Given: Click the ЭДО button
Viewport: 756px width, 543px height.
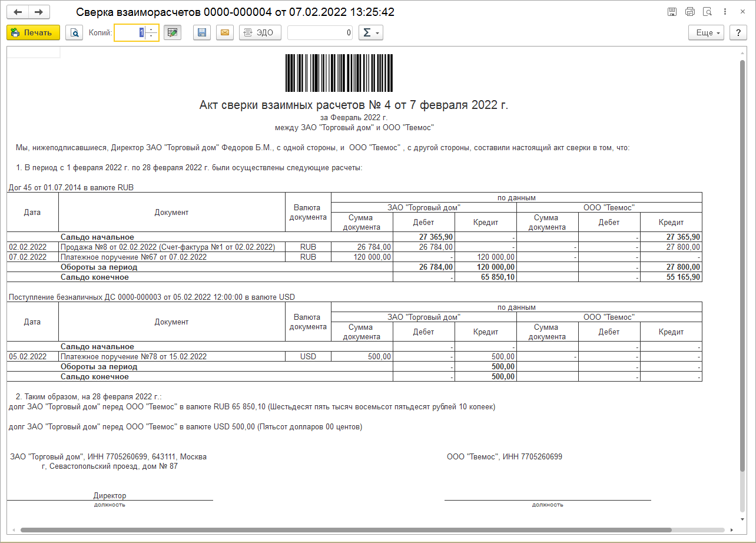Looking at the screenshot, I should pyautogui.click(x=260, y=32).
